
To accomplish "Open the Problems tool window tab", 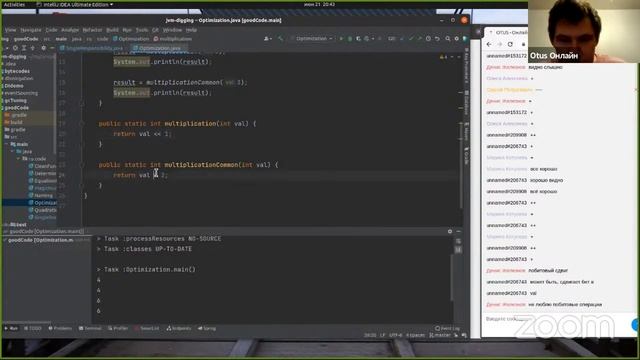I will (x=60, y=329).
